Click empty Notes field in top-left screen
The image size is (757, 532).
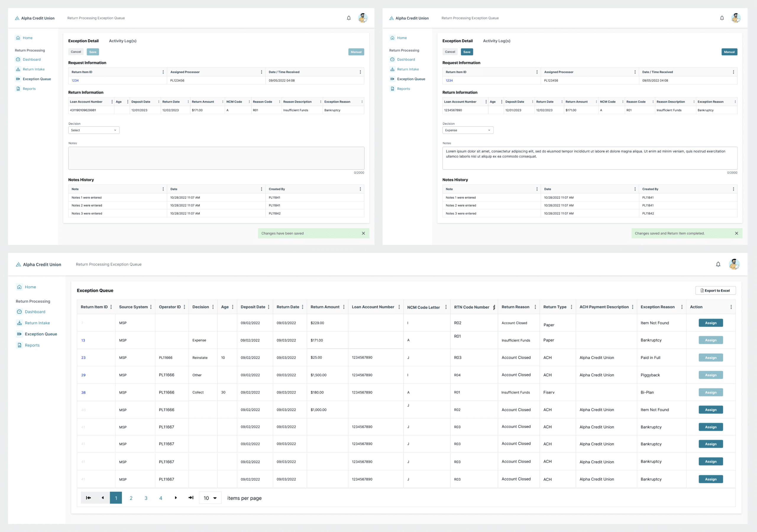click(216, 158)
